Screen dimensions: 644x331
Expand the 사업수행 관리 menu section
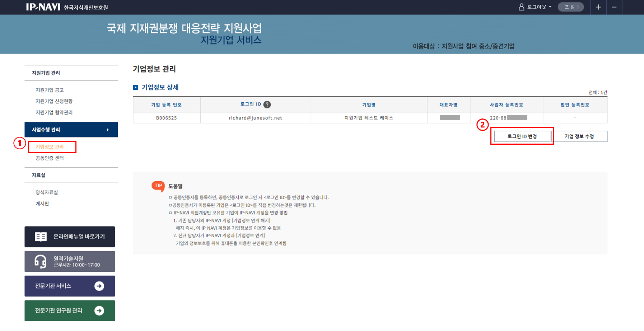[x=71, y=130]
